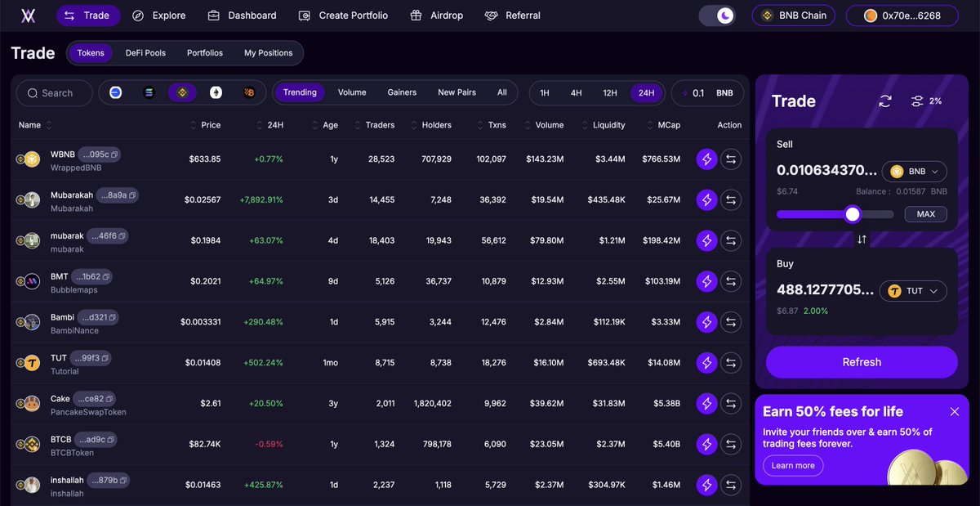Image resolution: width=980 pixels, height=506 pixels.
Task: Switch to the My Positions tab
Action: pos(268,53)
